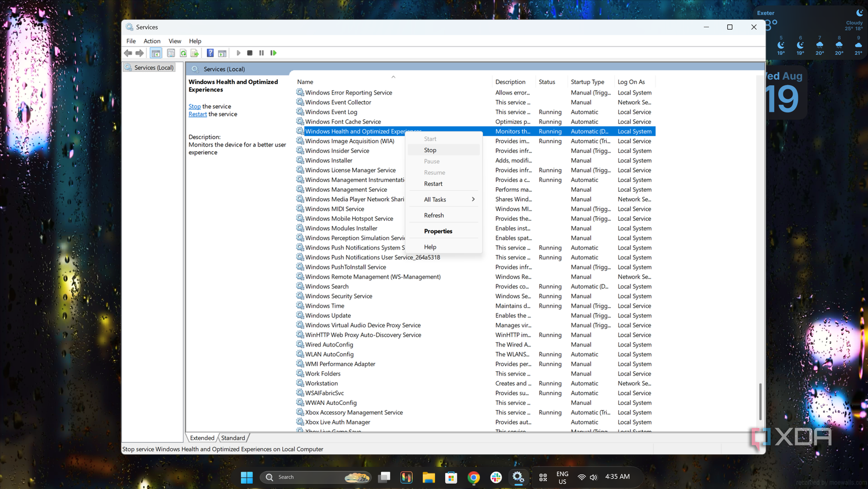The width and height of the screenshot is (868, 489).
Task: Open the blue Help question mark icon
Action: pos(210,53)
